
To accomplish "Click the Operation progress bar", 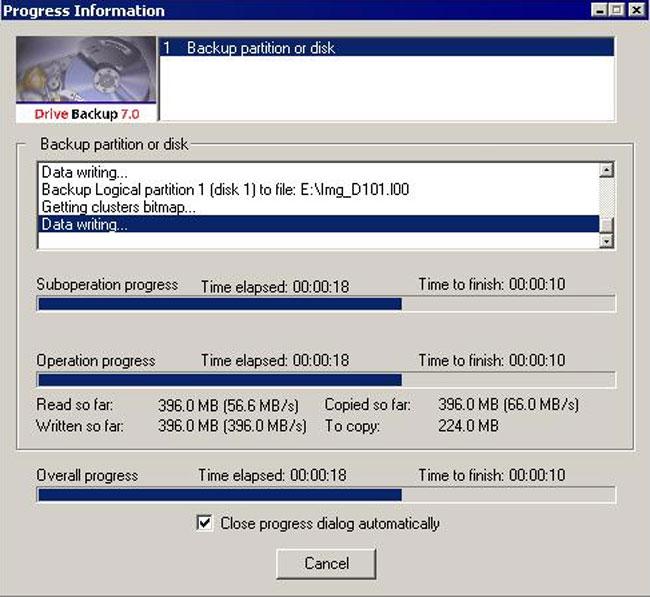I will 326,380.
